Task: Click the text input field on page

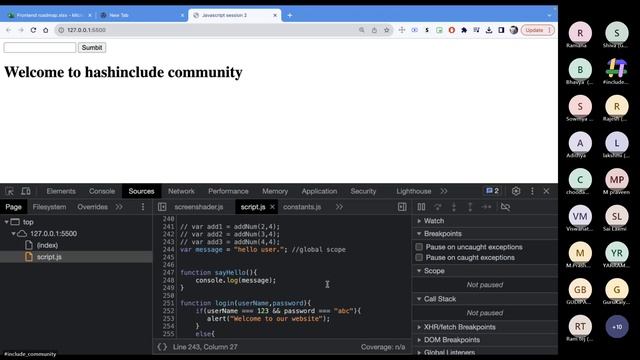Action: click(x=40, y=48)
